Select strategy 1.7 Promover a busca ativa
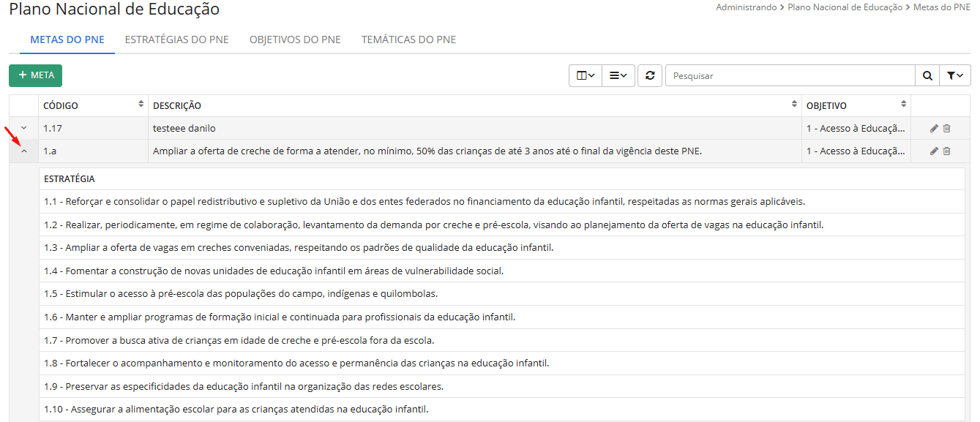The width and height of the screenshot is (980, 422). (x=502, y=340)
